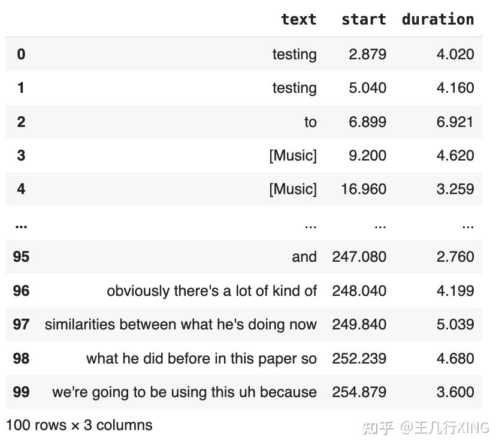Click 'obviously there's a lot of kind of' cell
This screenshot has height=448, width=502.
tap(211, 291)
